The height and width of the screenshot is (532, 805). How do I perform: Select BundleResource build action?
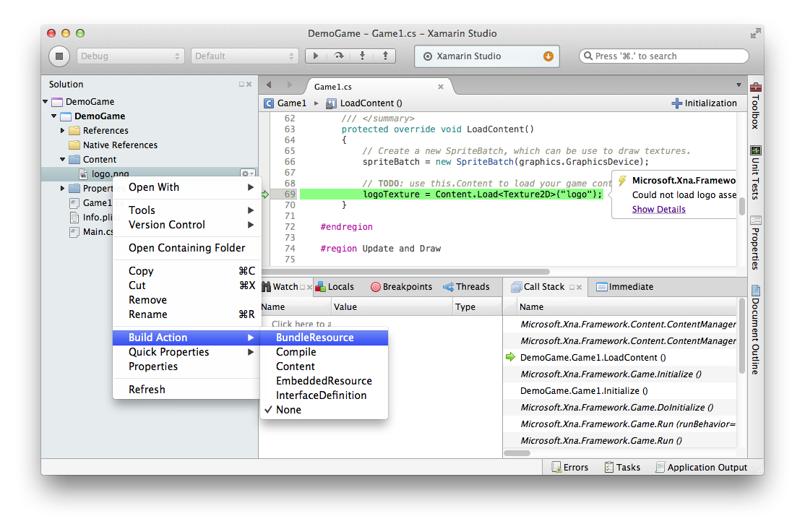tap(324, 338)
